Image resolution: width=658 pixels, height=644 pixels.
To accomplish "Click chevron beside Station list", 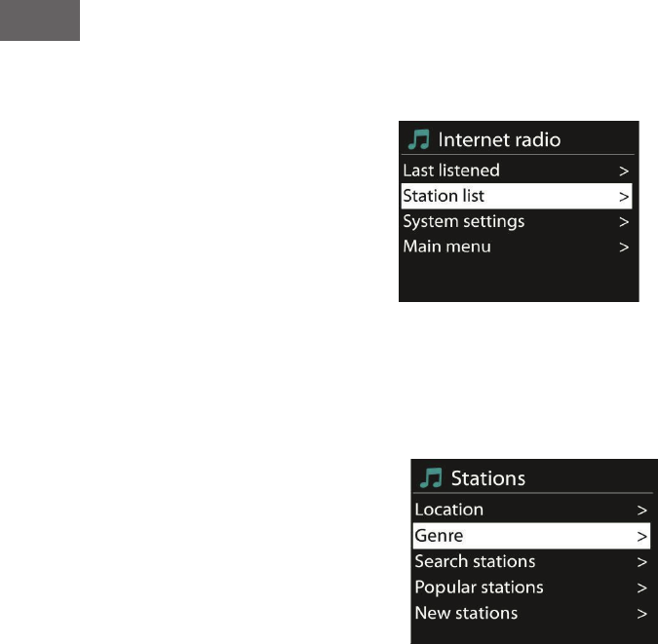I will click(x=624, y=196).
